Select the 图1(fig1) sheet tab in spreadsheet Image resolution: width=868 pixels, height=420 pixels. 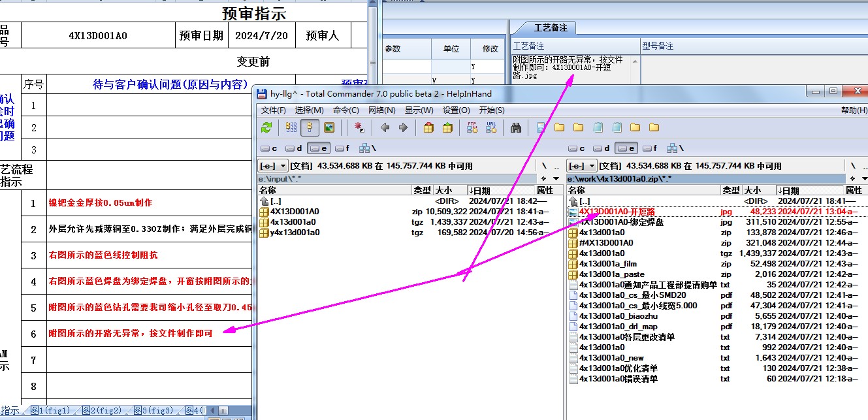pos(50,410)
